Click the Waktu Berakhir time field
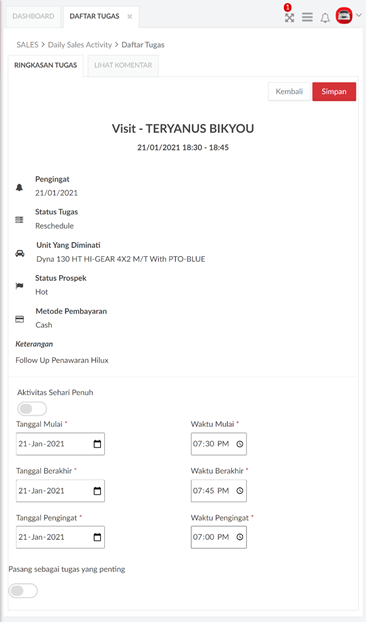 [218, 491]
